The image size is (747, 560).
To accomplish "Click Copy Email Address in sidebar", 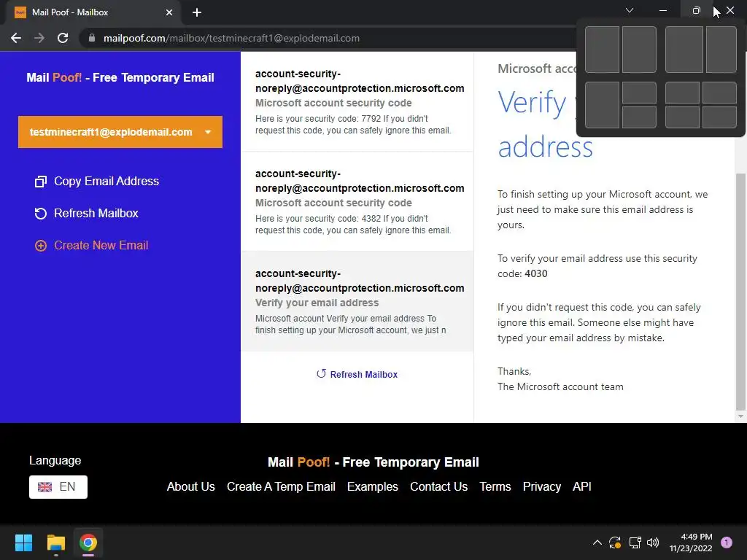I will tap(97, 182).
